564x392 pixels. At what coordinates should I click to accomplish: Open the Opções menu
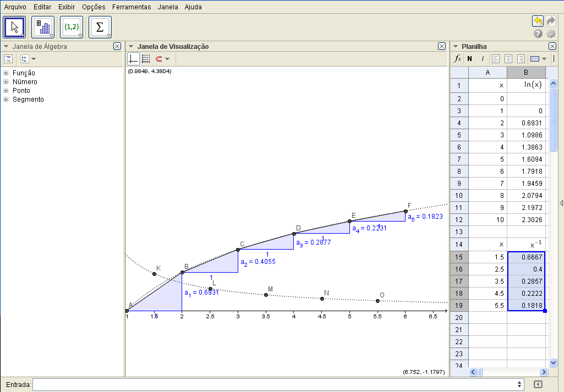click(x=94, y=7)
